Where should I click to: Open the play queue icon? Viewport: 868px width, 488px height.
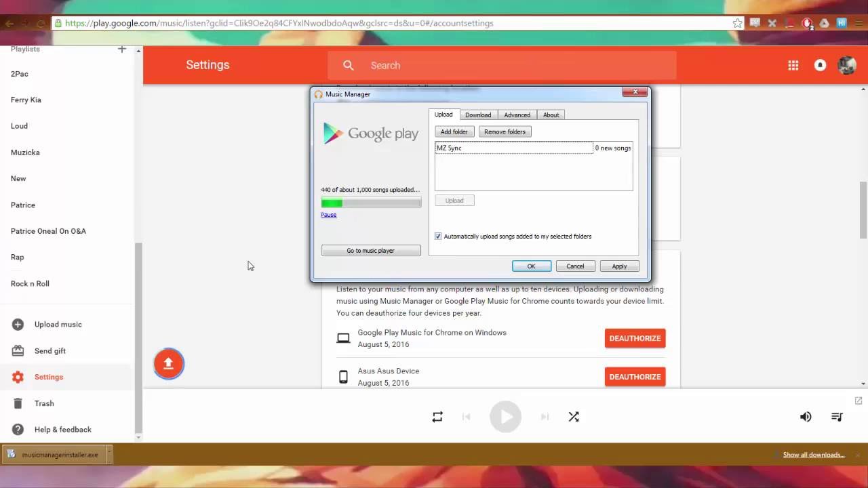[837, 417]
